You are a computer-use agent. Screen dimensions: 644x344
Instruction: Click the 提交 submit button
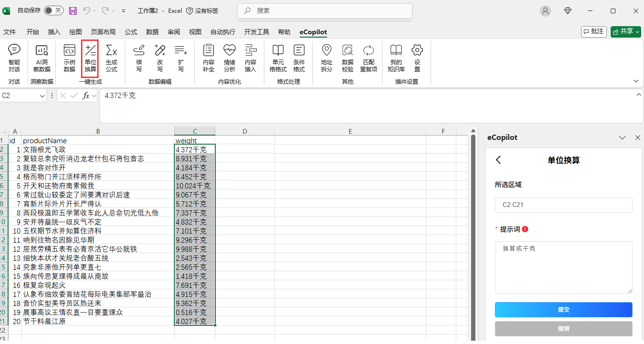click(563, 309)
